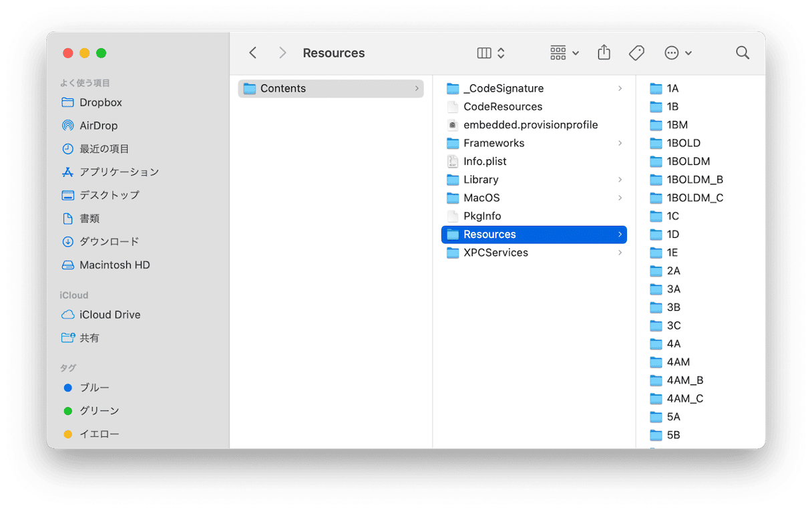This screenshot has width=812, height=510.
Task: Click the Share toolbar icon
Action: click(604, 53)
